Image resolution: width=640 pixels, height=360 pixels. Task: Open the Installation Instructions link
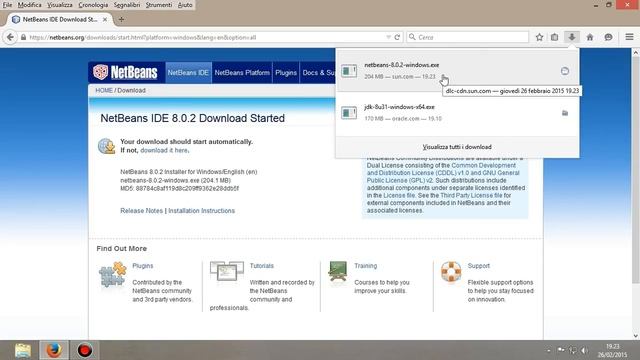(202, 211)
